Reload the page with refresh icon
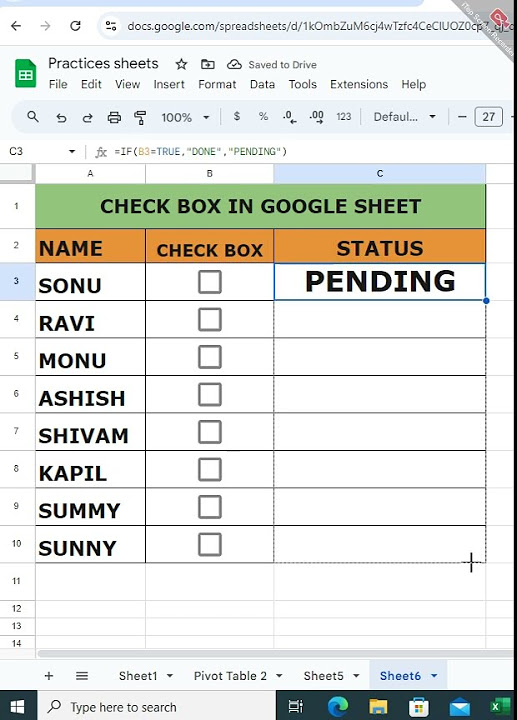 tap(75, 26)
